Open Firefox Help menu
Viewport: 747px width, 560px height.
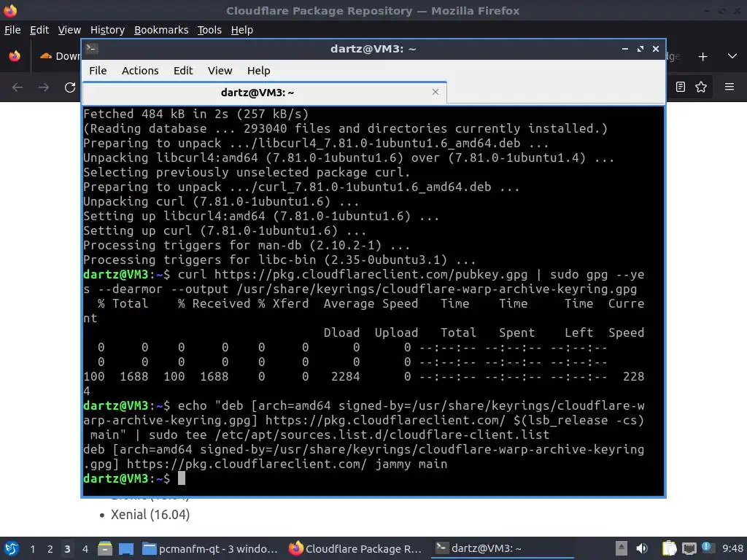click(x=242, y=30)
